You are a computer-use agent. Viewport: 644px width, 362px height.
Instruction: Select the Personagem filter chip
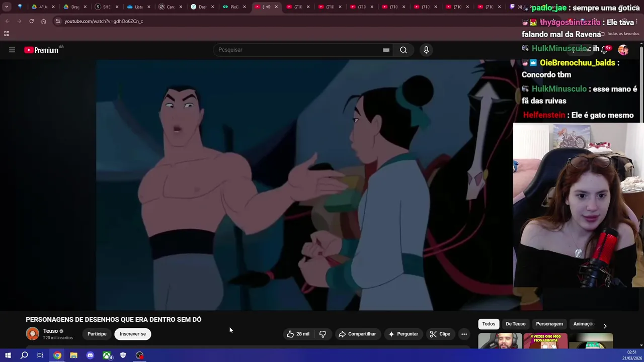tap(549, 324)
